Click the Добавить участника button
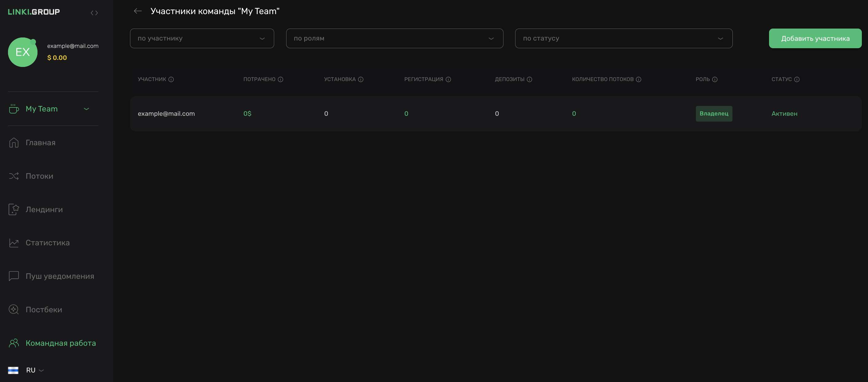 pyautogui.click(x=815, y=38)
